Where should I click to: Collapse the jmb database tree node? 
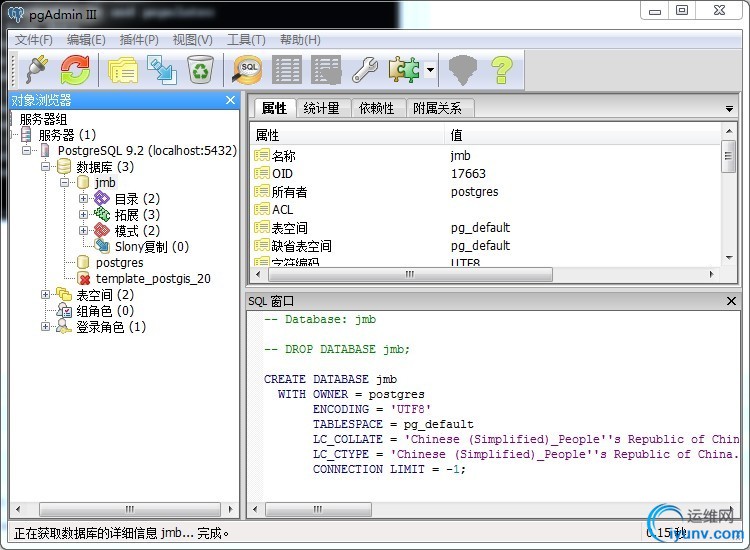pyautogui.click(x=65, y=183)
